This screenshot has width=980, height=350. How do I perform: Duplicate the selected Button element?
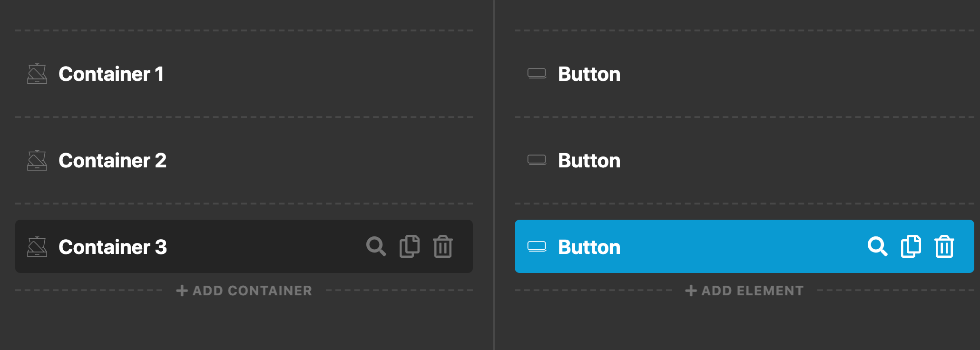pos(911,246)
